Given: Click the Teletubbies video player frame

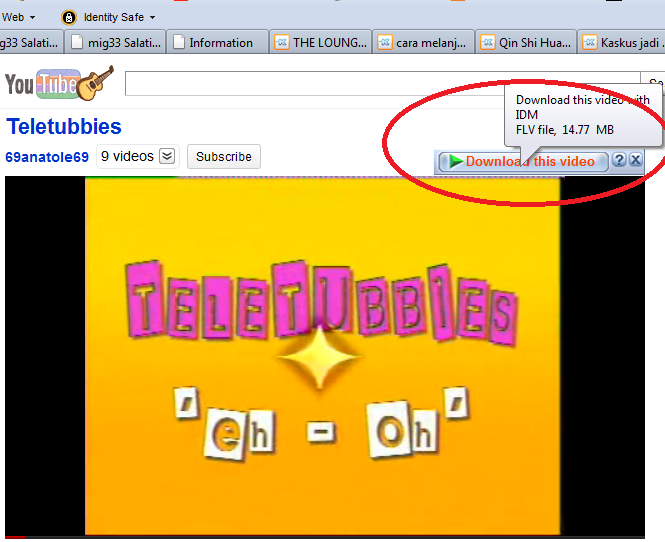Looking at the screenshot, I should (325, 356).
